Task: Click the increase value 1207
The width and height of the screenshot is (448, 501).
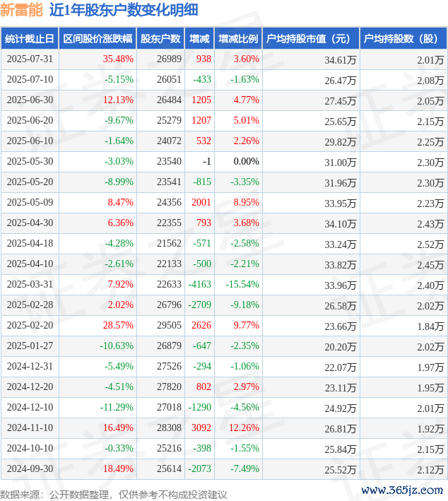Action: [201, 120]
